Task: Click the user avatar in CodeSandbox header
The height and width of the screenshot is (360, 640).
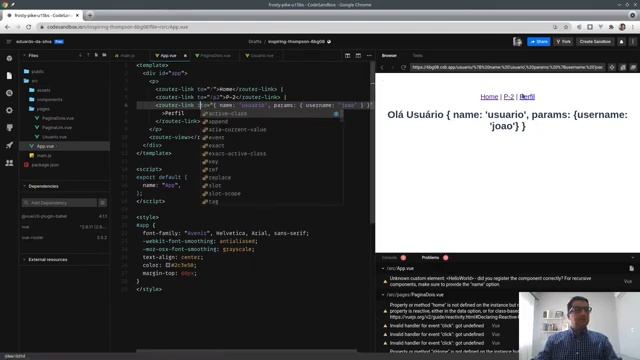Action: click(x=518, y=42)
